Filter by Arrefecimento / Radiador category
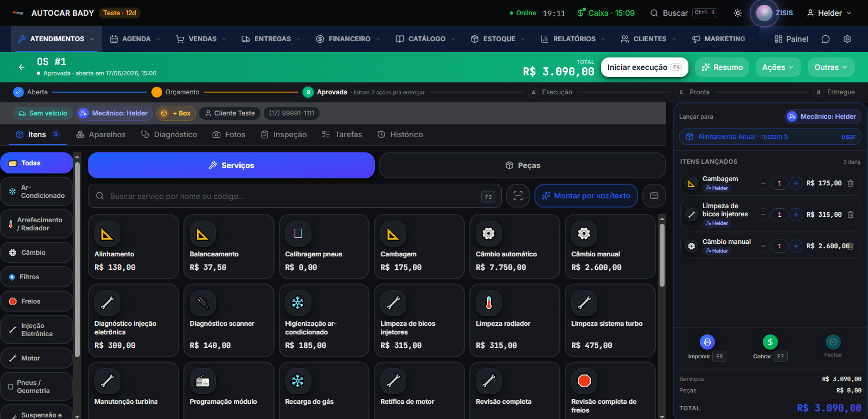The height and width of the screenshot is (419, 868). [37, 224]
